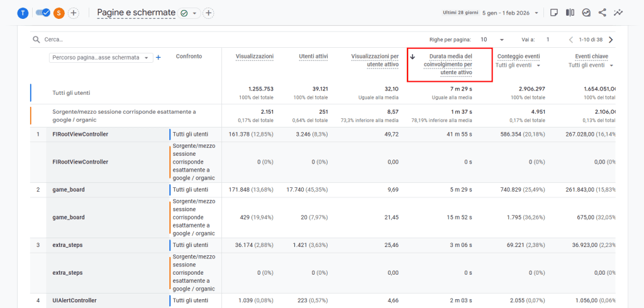This screenshot has height=308, width=644.
Task: Open the annotations note icon
Action: coord(553,13)
